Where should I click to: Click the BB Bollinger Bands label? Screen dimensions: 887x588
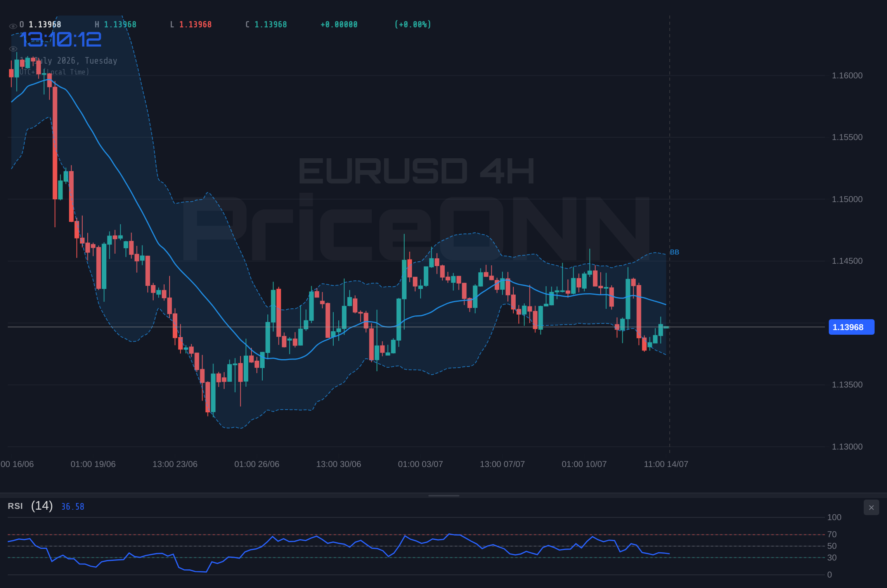coord(674,252)
